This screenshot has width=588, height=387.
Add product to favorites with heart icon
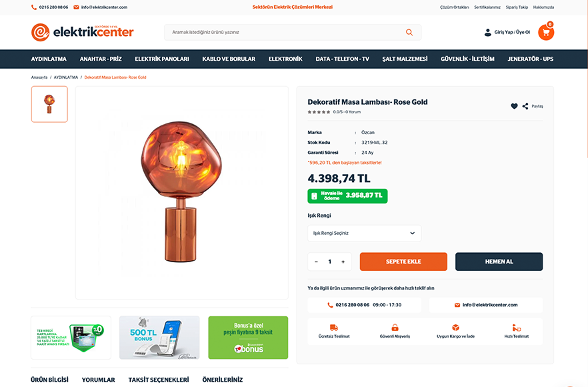(514, 106)
